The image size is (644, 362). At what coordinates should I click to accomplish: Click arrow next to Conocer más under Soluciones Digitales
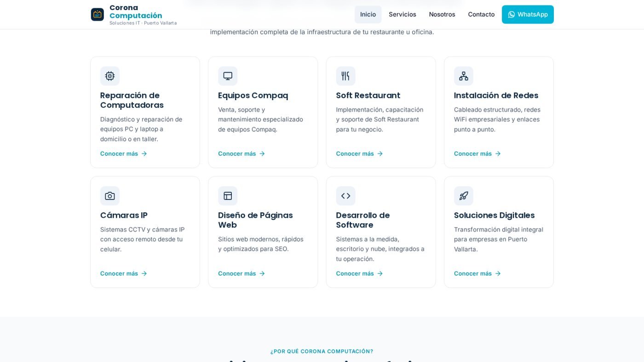(x=498, y=273)
